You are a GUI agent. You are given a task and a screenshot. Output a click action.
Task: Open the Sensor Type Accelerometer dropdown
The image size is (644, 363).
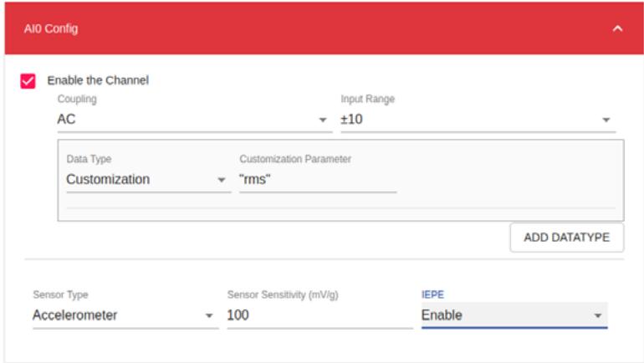coord(125,315)
